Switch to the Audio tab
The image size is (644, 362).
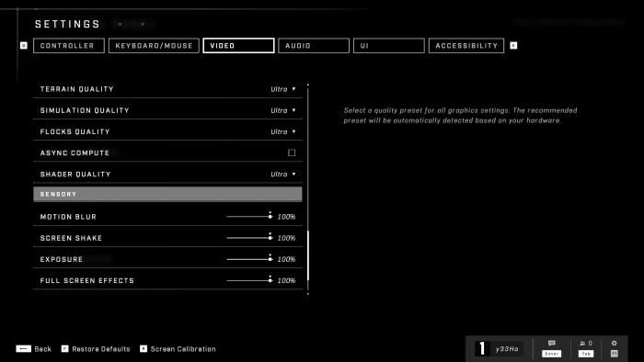coord(314,46)
